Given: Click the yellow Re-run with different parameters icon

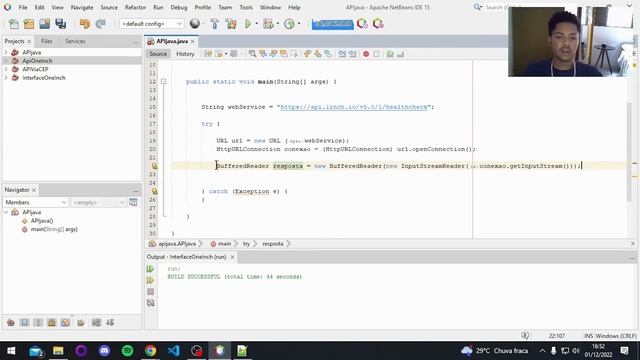Looking at the screenshot, I should coord(150,280).
